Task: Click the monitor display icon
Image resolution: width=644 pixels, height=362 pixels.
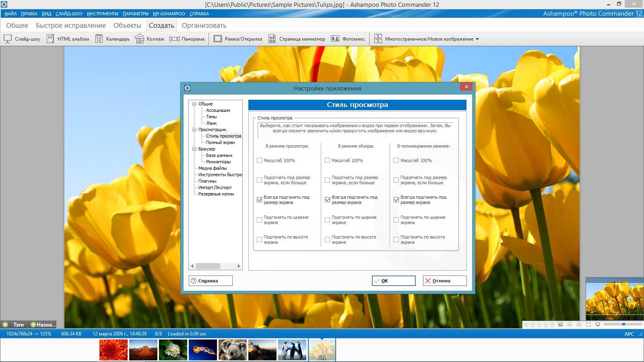Action: 598,324
